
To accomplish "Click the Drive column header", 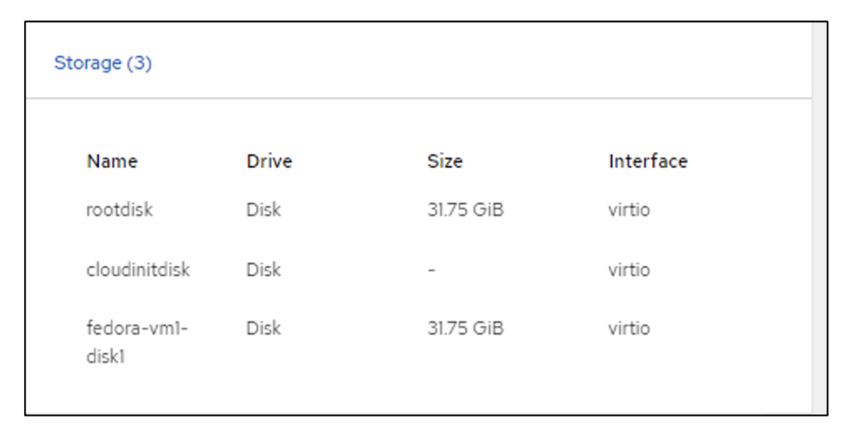I will pos(269,161).
